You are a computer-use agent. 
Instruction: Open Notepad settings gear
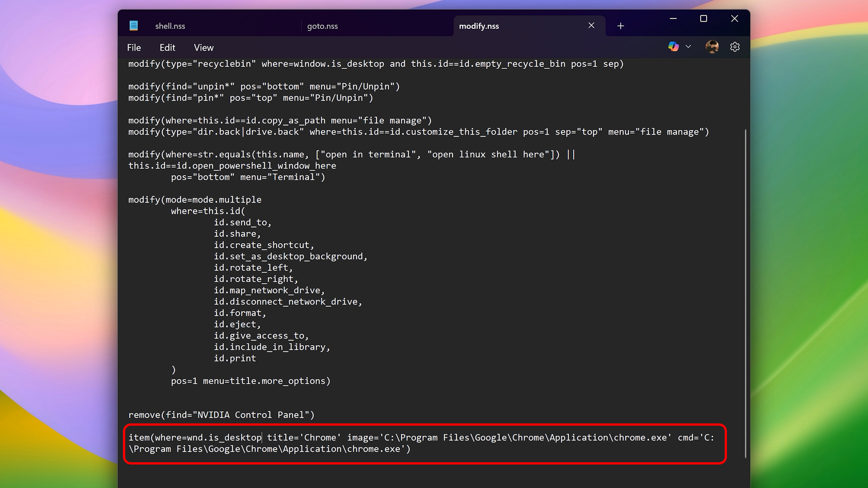pyautogui.click(x=735, y=47)
